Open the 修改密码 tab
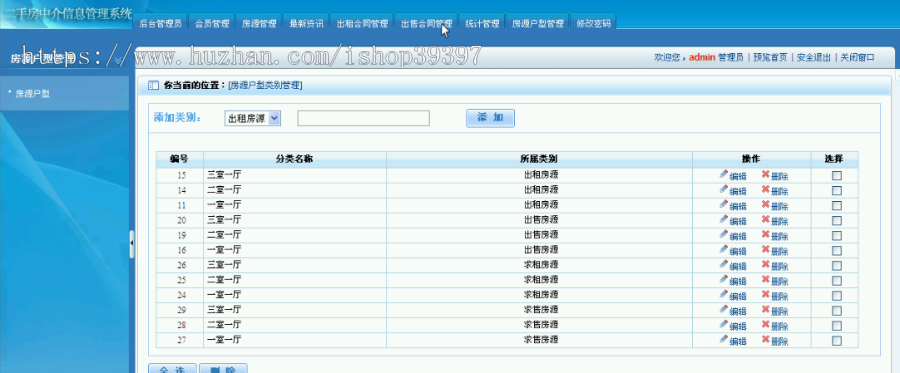The height and width of the screenshot is (373, 900). (593, 24)
